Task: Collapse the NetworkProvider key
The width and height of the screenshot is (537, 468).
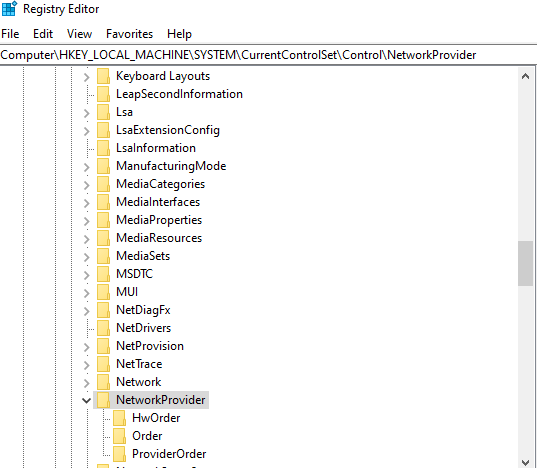Action: [x=86, y=400]
